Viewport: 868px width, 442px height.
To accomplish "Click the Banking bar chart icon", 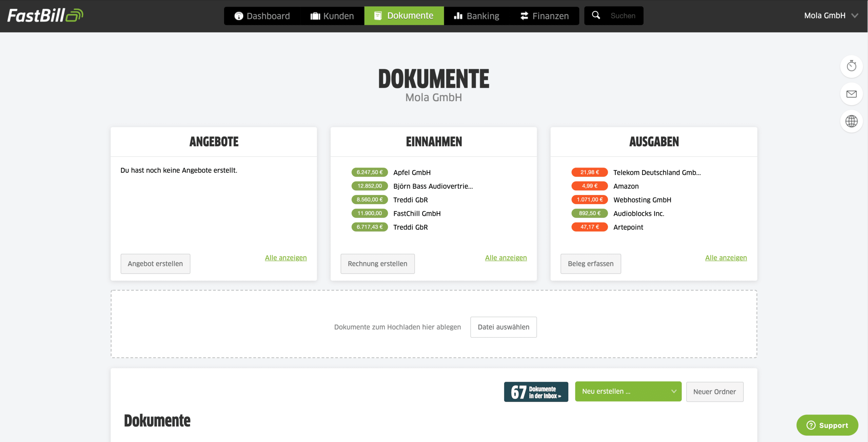I will click(x=458, y=16).
